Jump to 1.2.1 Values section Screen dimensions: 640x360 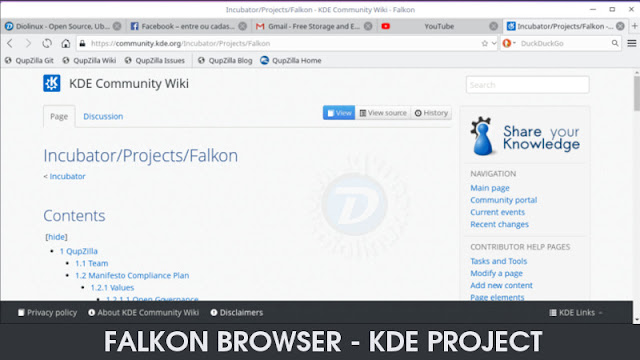112,288
